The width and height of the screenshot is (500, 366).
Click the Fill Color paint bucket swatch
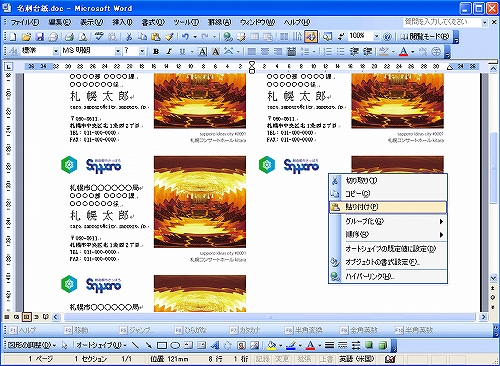272,345
